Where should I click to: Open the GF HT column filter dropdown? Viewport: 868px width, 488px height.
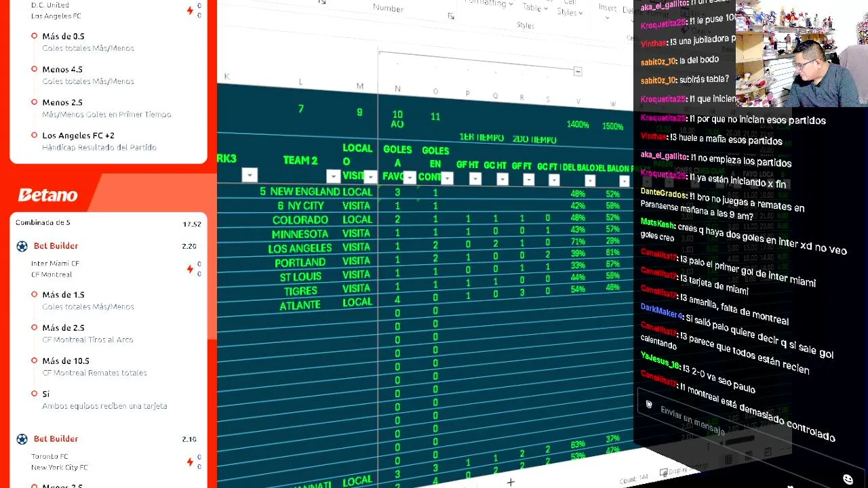click(475, 179)
